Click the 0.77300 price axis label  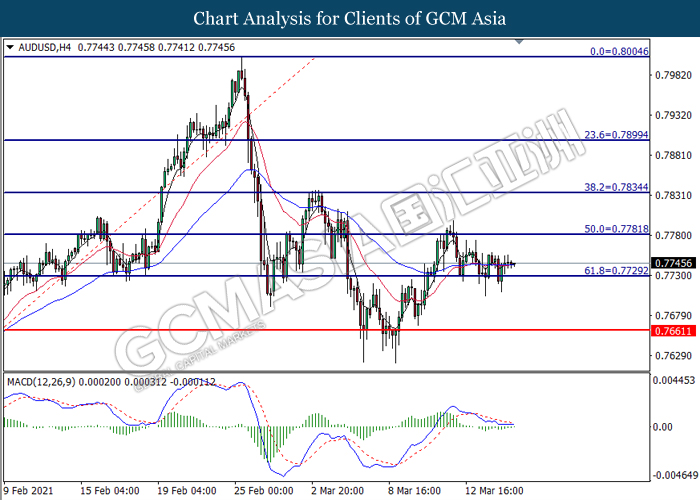[x=673, y=275]
